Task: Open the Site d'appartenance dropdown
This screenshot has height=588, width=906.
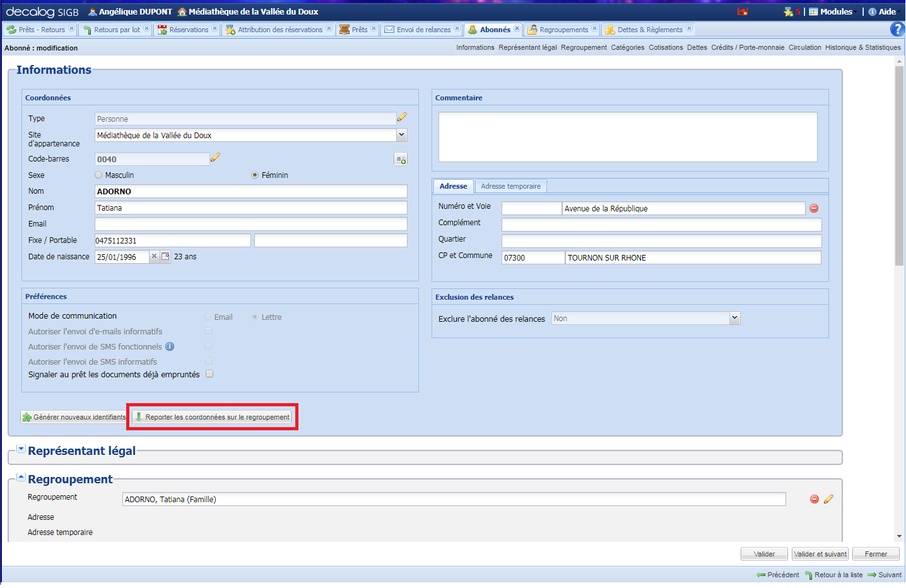Action: tap(401, 134)
